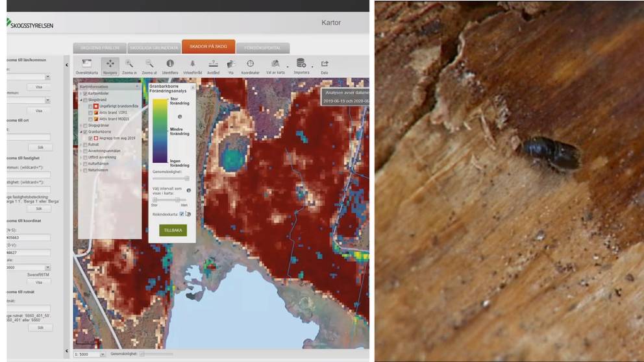Toggle the Skogsbrand layer checkbox

coord(85,100)
